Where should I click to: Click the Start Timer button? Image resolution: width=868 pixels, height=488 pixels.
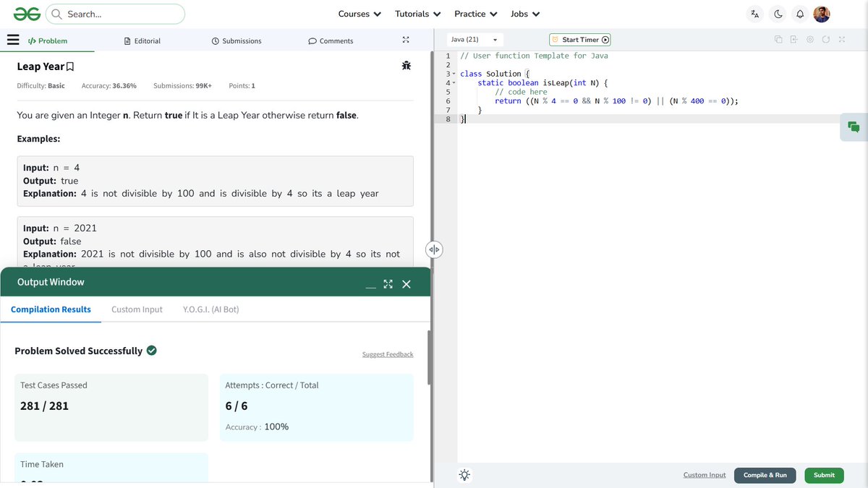580,40
